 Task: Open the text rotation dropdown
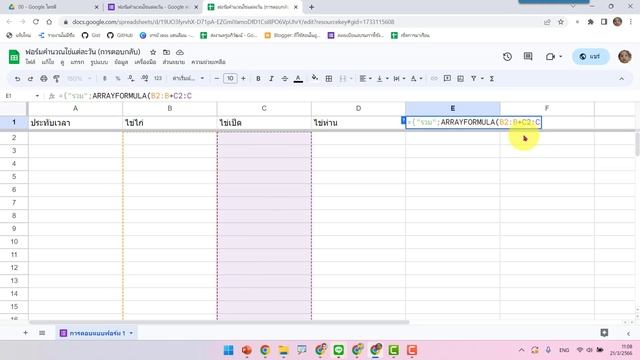click(416, 78)
